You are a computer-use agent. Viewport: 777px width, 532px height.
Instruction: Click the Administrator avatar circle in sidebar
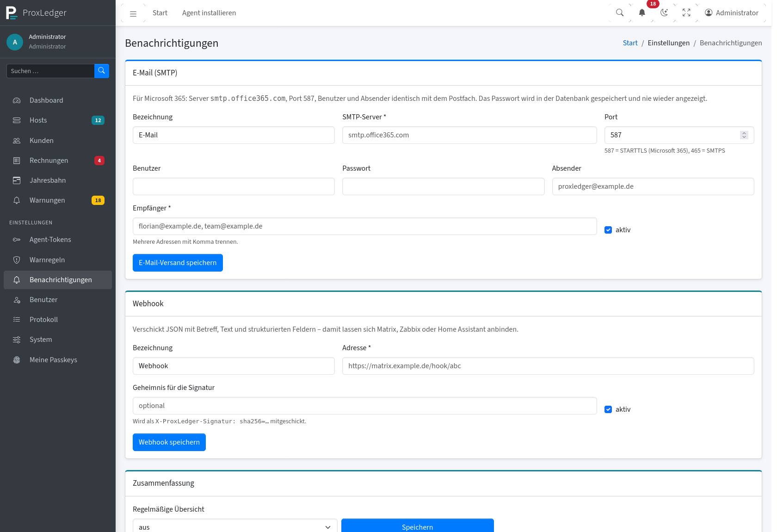coord(15,42)
